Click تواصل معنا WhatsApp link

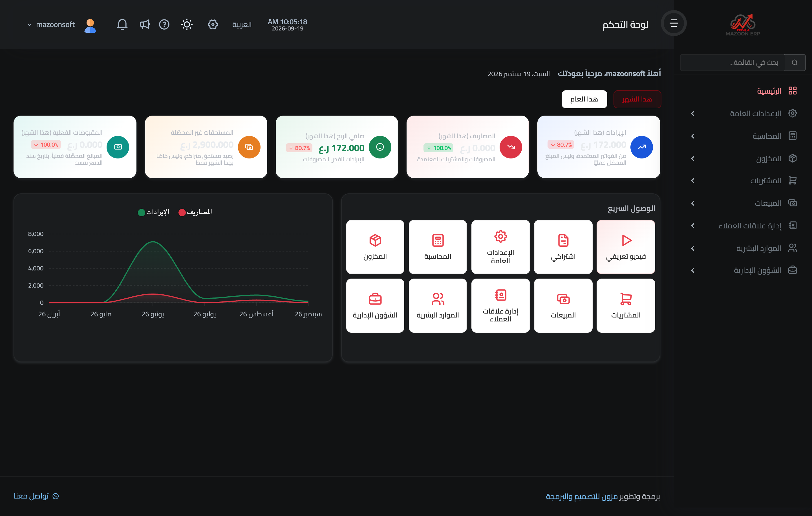tap(36, 496)
